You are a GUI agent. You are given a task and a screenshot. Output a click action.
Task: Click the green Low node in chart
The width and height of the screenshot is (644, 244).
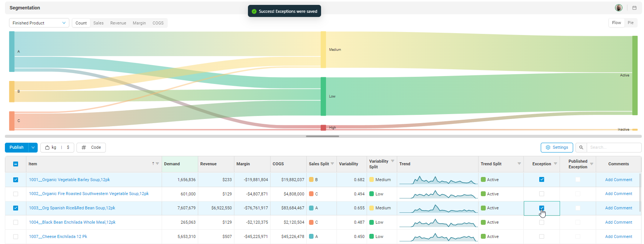[323, 96]
